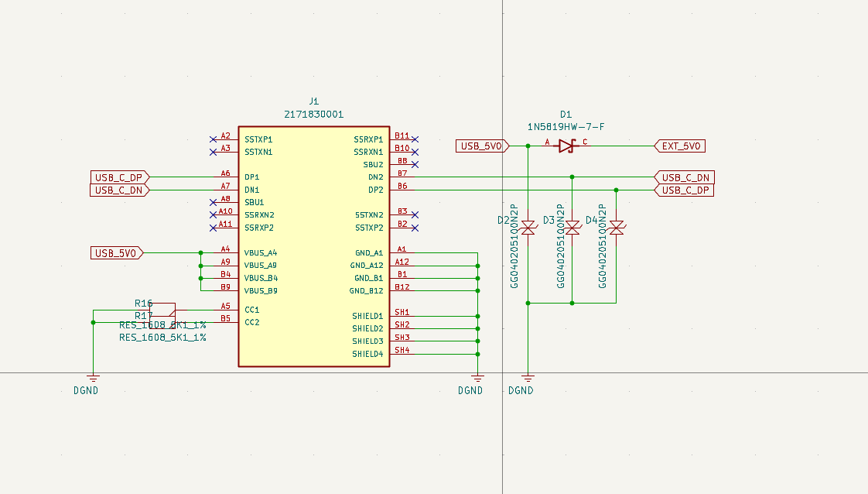The width and height of the screenshot is (868, 494).
Task: Select the no-connect marker on pin A10
Action: 213,215
